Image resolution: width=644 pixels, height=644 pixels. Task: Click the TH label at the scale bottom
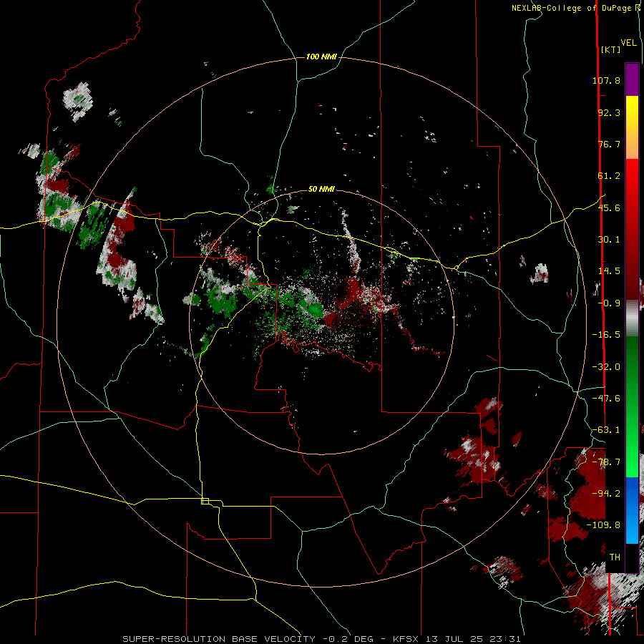[615, 557]
